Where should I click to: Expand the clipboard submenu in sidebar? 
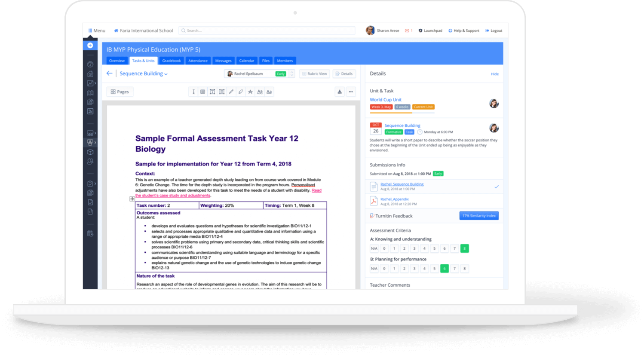click(95, 184)
